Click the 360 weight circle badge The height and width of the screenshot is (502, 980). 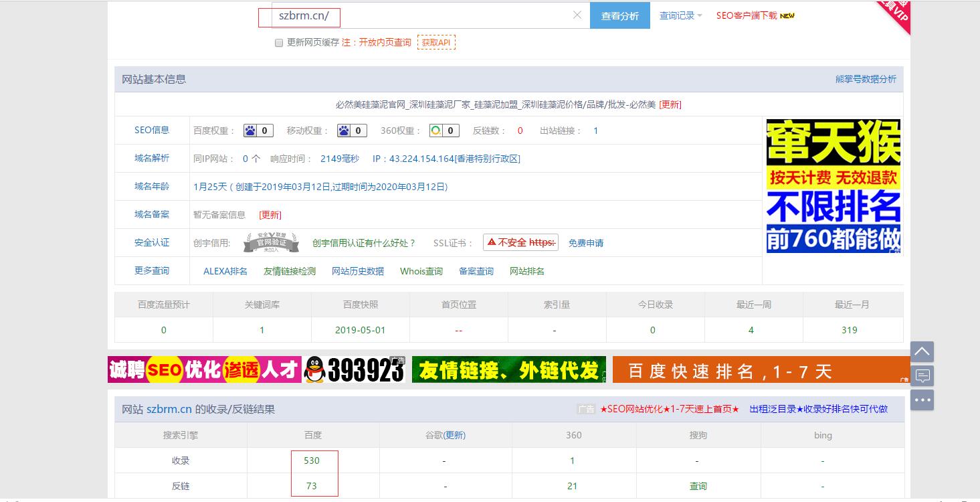click(x=444, y=131)
